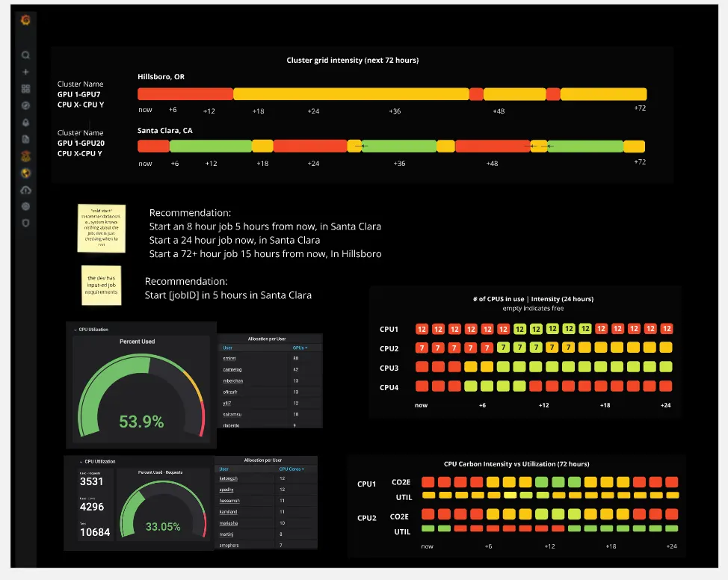Click the document icon in the sidebar
728x580 pixels.
[25, 139]
